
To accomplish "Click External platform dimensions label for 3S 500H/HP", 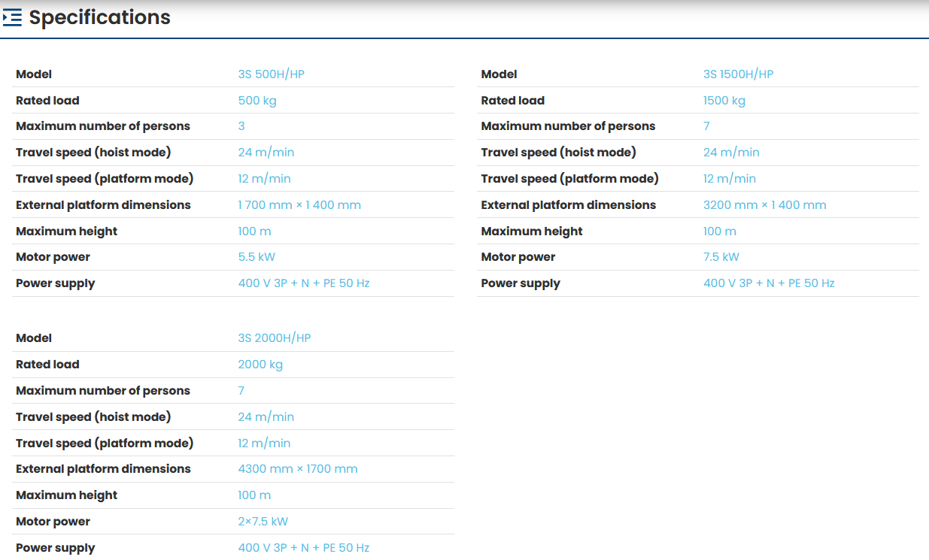I will coord(103,205).
